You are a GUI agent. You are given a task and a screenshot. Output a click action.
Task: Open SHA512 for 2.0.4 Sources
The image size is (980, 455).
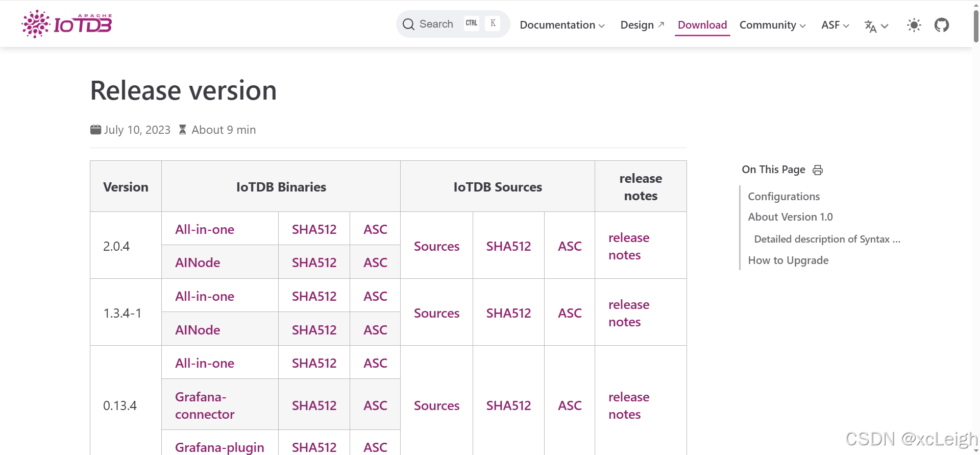coord(508,246)
